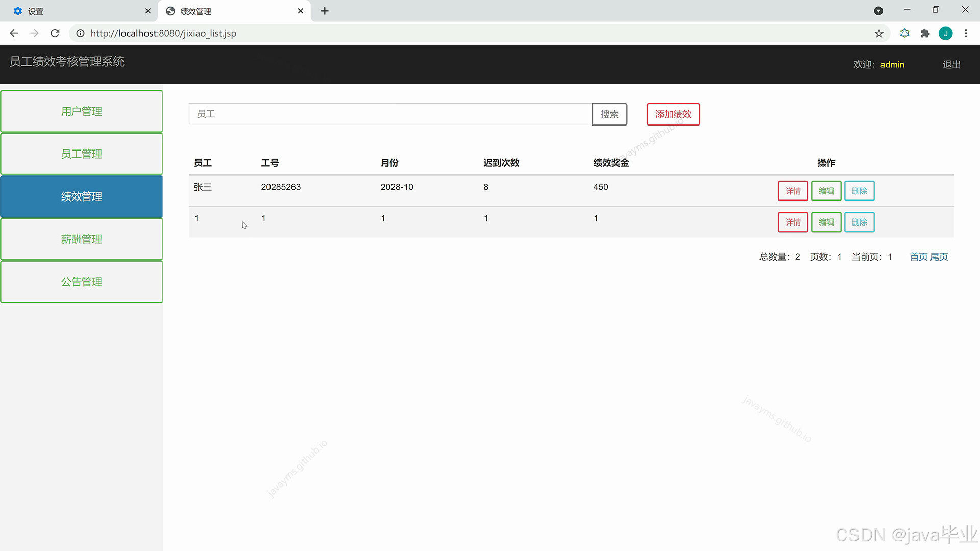This screenshot has height=551, width=980.
Task: Click the 总数量: 2 text
Action: (x=779, y=257)
